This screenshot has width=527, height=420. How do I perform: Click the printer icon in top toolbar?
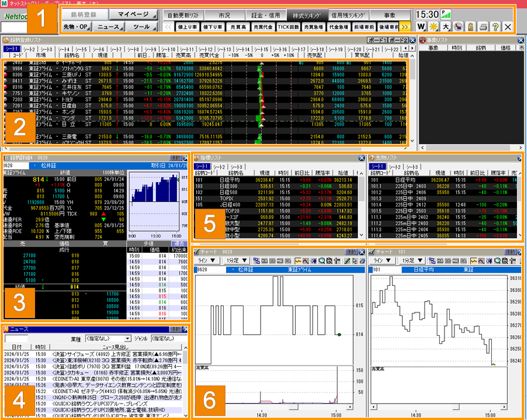coord(482,27)
